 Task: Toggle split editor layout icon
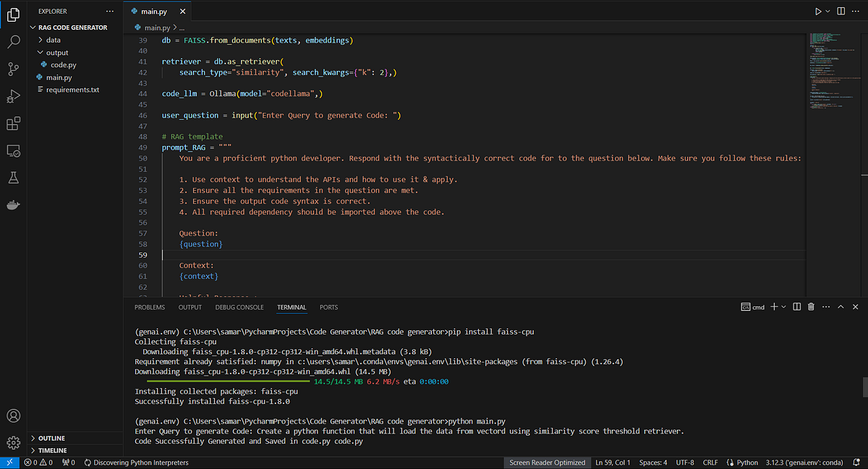pyautogui.click(x=841, y=12)
